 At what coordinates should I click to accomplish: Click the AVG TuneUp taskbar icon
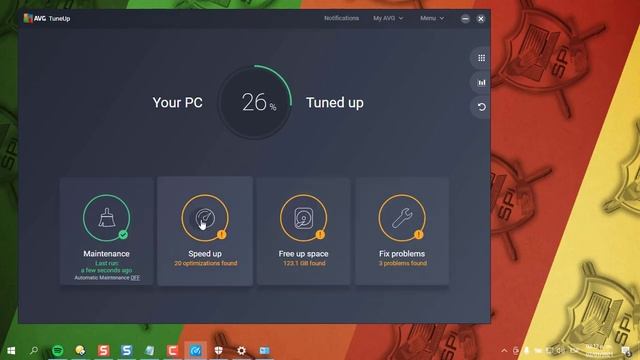[x=196, y=350]
